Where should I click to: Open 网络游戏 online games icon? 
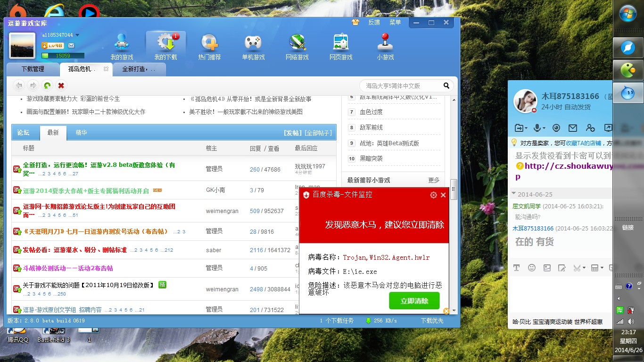coord(297,47)
